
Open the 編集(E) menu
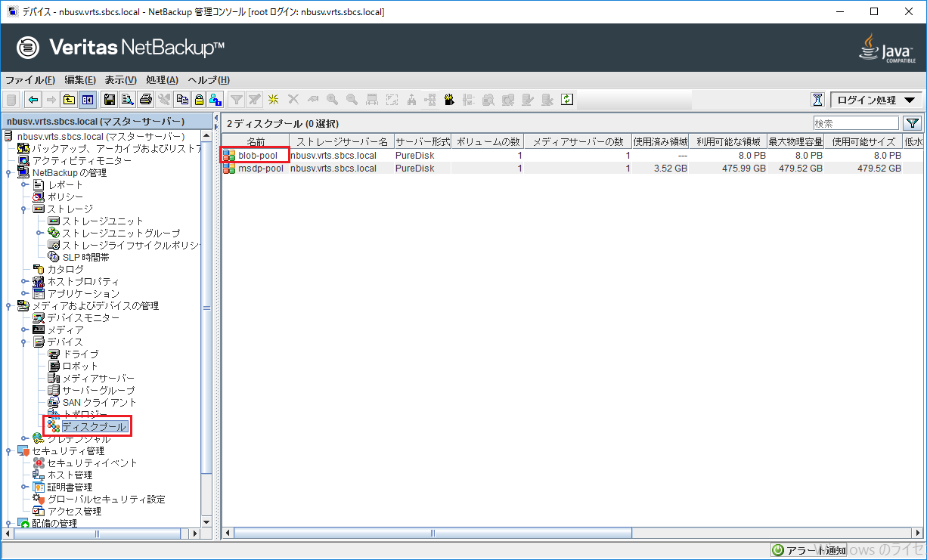[x=80, y=80]
